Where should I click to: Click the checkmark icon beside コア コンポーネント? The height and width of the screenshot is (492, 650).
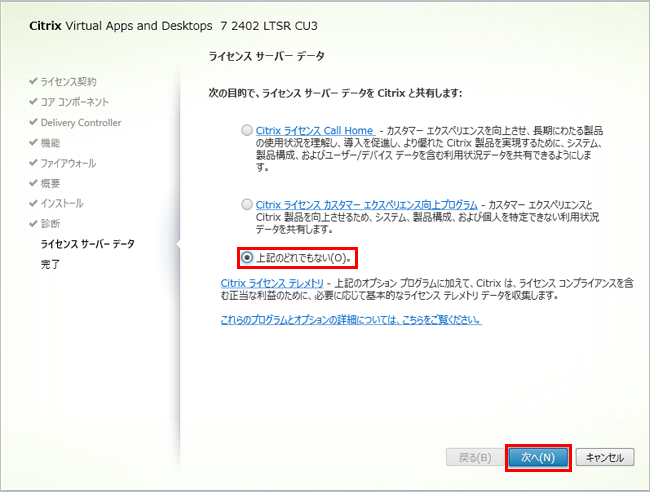click(x=33, y=102)
